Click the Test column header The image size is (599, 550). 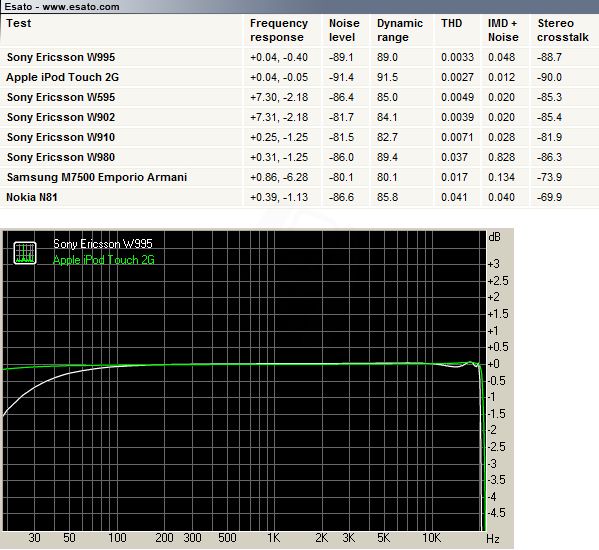click(x=19, y=23)
